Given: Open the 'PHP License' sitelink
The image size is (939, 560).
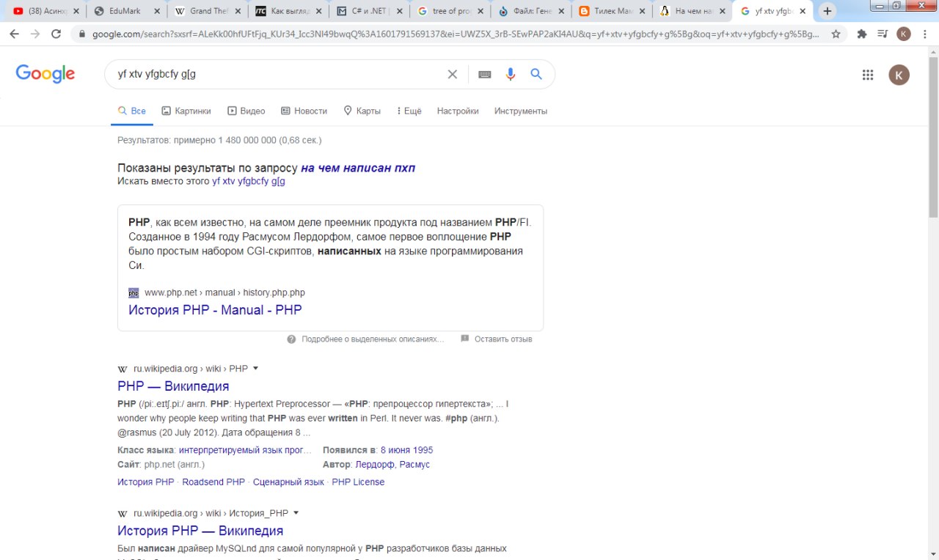Looking at the screenshot, I should point(358,482).
